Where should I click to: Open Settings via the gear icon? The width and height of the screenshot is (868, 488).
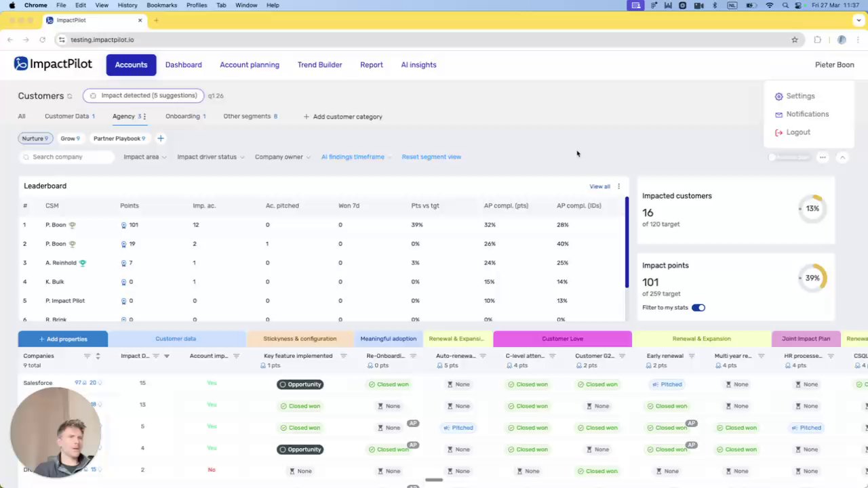point(778,96)
